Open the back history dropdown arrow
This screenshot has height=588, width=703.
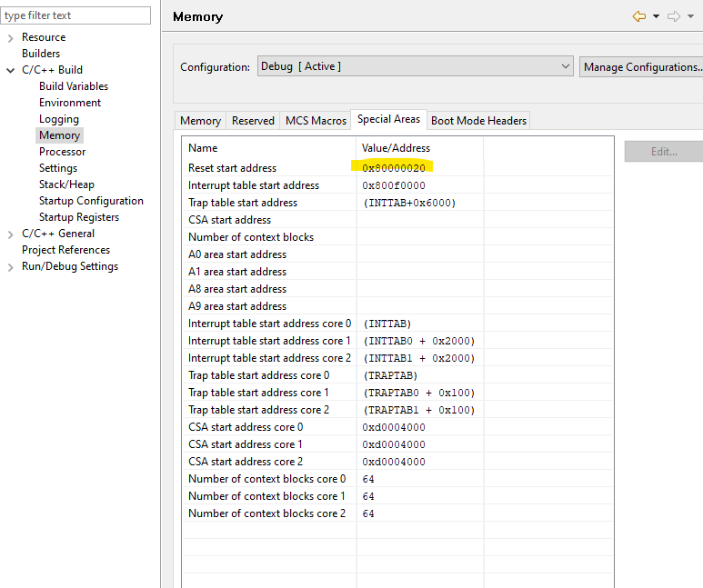[x=656, y=17]
